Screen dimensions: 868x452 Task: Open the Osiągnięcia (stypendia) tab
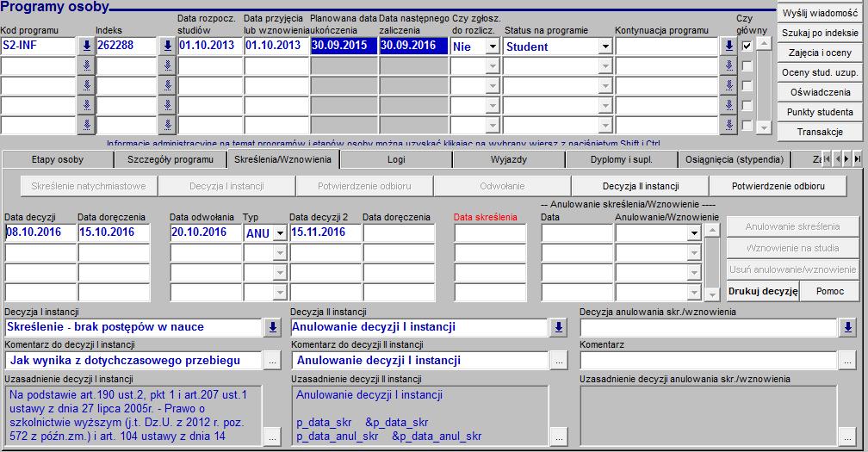pos(735,159)
